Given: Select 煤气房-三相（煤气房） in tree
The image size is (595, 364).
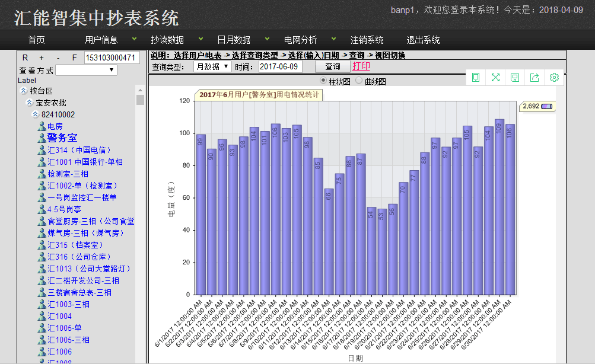Looking at the screenshot, I should pyautogui.click(x=86, y=233).
